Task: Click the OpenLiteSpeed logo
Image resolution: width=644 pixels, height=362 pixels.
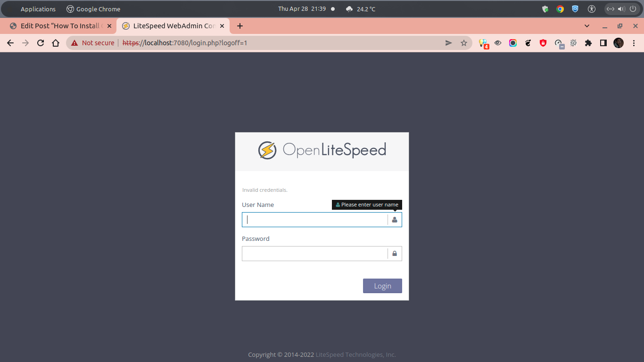Action: click(322, 150)
